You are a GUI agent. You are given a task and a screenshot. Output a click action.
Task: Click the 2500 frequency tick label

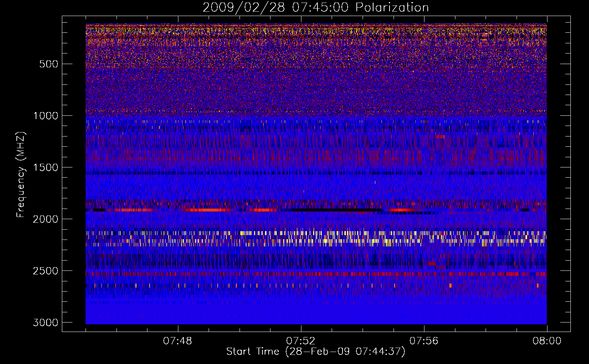click(46, 271)
